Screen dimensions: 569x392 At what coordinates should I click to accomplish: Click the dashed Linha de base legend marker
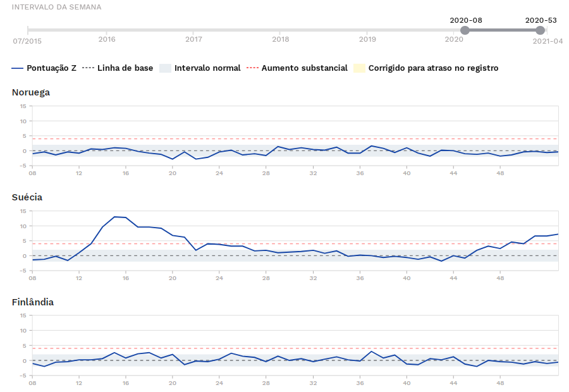[x=89, y=68]
